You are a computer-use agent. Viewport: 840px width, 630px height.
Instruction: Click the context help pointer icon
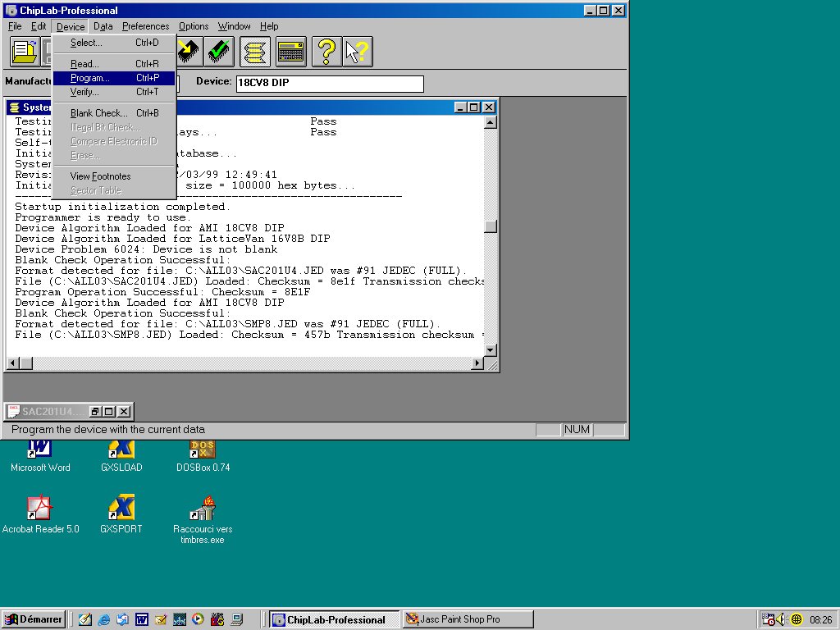(358, 52)
